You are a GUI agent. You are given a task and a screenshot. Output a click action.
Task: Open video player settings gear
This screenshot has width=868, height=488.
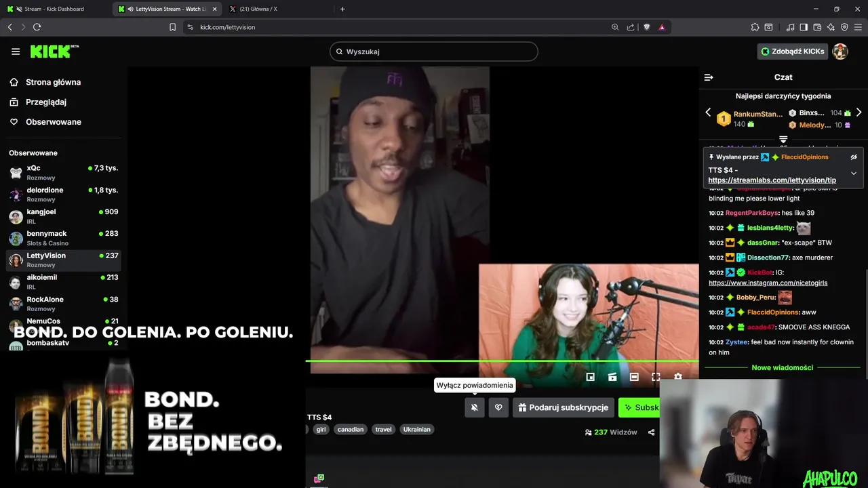pos(677,377)
